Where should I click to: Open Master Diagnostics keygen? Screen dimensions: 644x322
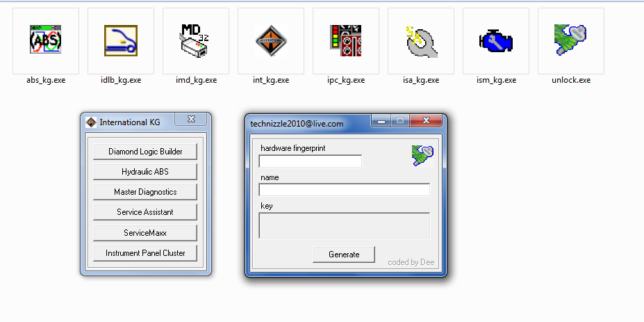click(145, 192)
